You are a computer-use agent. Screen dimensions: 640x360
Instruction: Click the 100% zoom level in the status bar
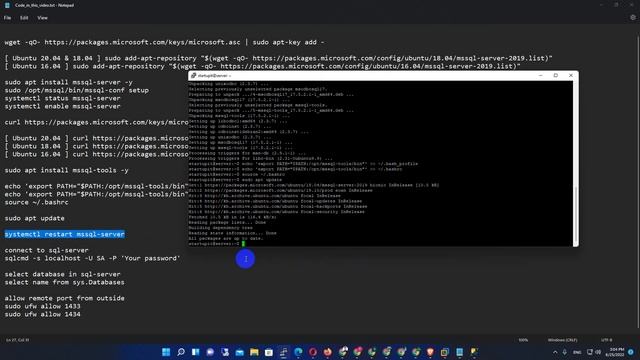[x=523, y=340]
